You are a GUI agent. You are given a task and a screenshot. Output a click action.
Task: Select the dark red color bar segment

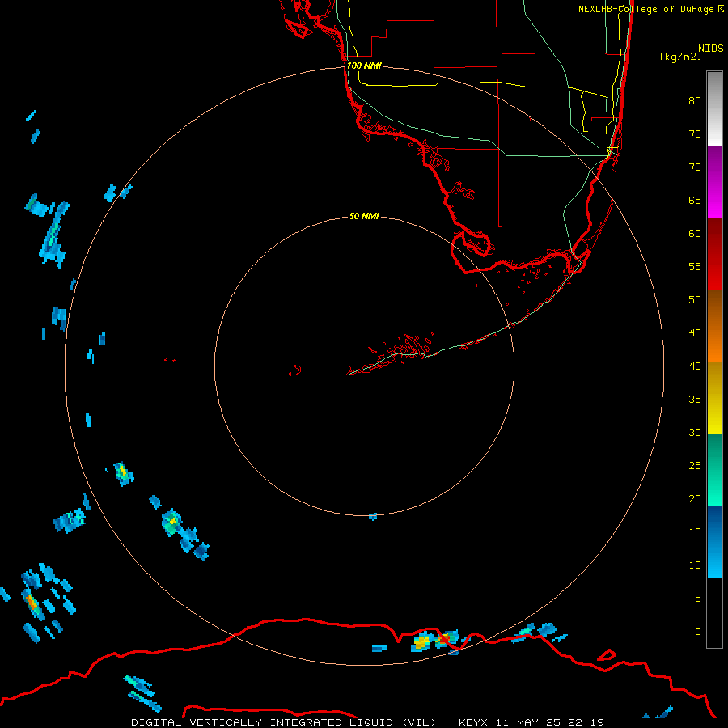pyautogui.click(x=714, y=253)
